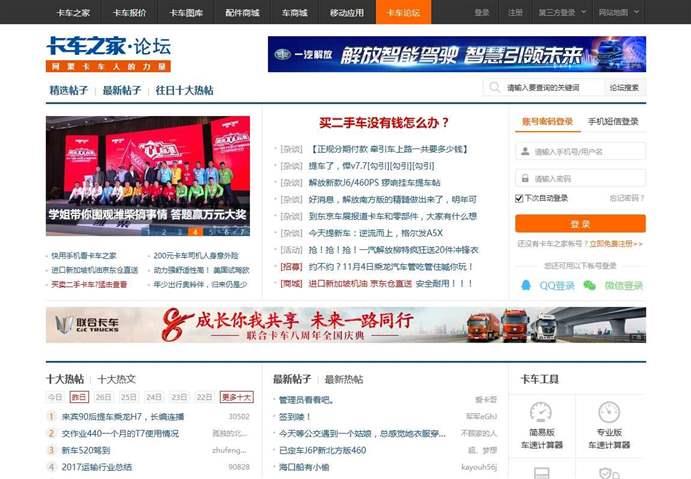691x479 pixels.
Task: Open 移动应用 in top navigation
Action: tap(347, 13)
